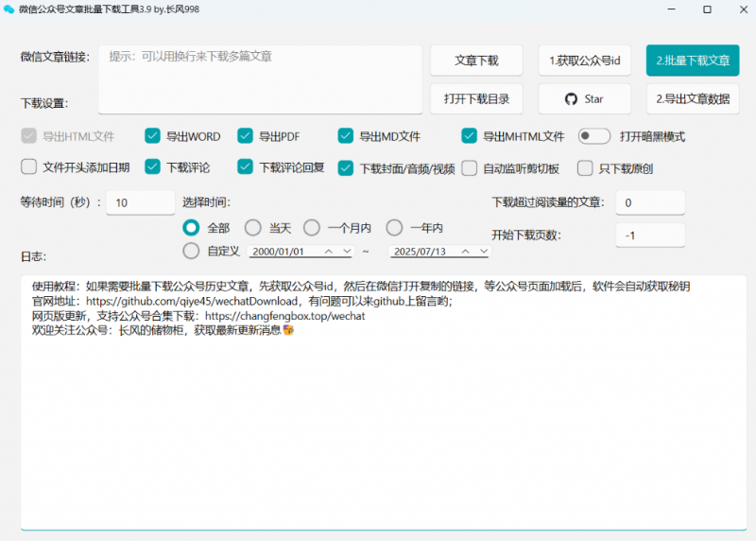Uncheck 下载评论 checkbox

(x=152, y=167)
